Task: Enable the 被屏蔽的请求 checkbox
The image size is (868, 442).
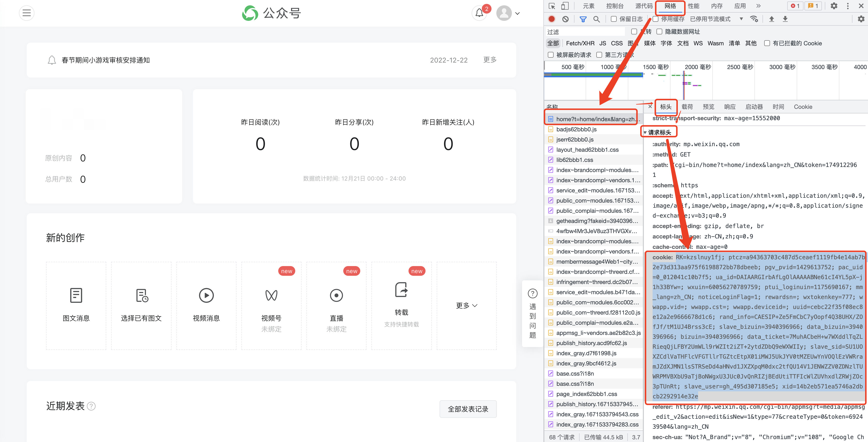Action: (551, 55)
